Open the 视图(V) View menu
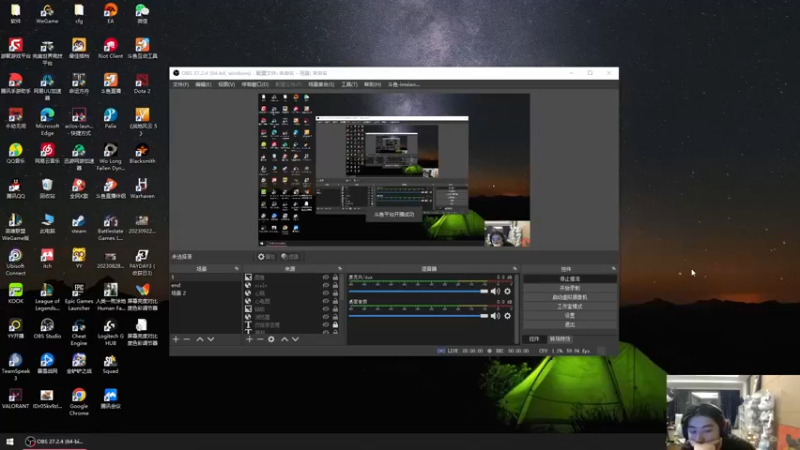The image size is (800, 450). tap(227, 84)
